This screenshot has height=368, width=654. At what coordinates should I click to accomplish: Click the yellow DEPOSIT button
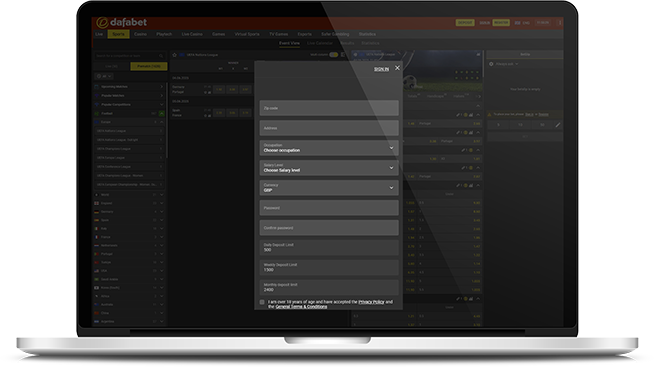click(465, 23)
